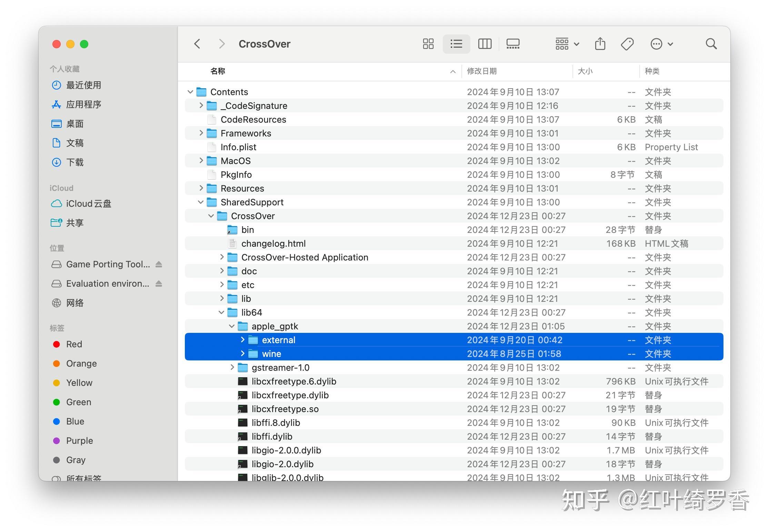The height and width of the screenshot is (532, 769).
Task: Eject the Evaluation environment disk
Action: coord(159,284)
